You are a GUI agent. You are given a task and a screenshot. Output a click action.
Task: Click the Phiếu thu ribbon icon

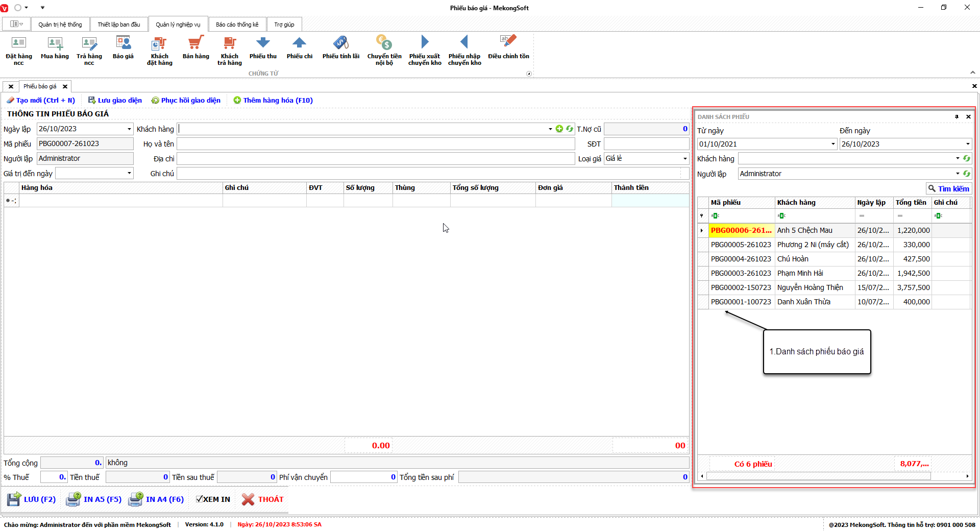(x=263, y=43)
